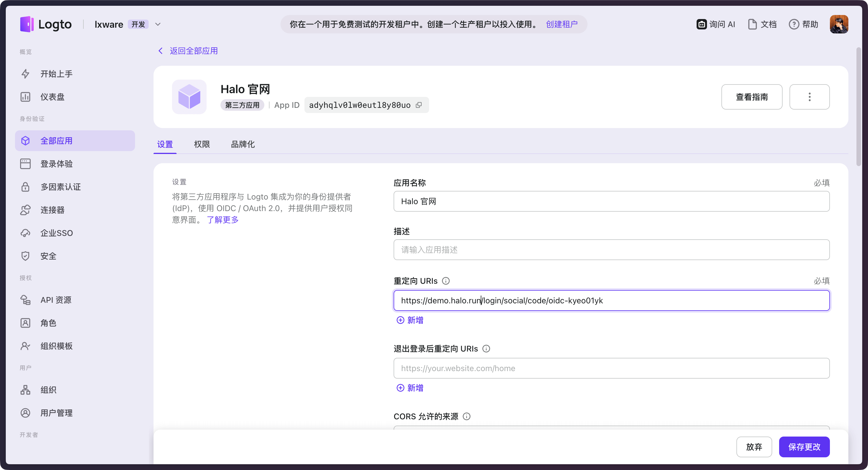Click the 企业SSO cloud icon
The height and width of the screenshot is (470, 868).
click(x=25, y=233)
